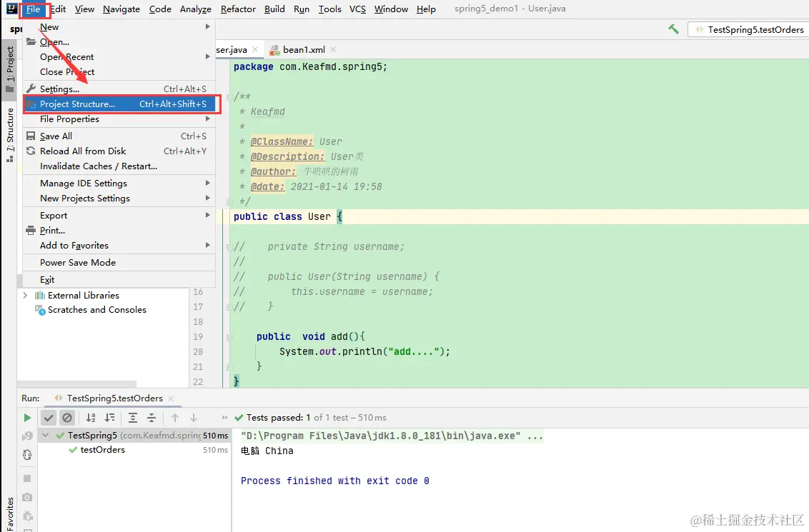Expand New Projects Settings submenu

(x=119, y=199)
